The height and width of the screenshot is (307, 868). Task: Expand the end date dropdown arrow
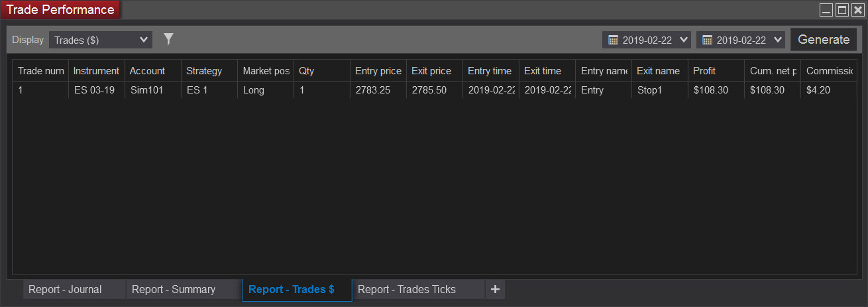[778, 40]
